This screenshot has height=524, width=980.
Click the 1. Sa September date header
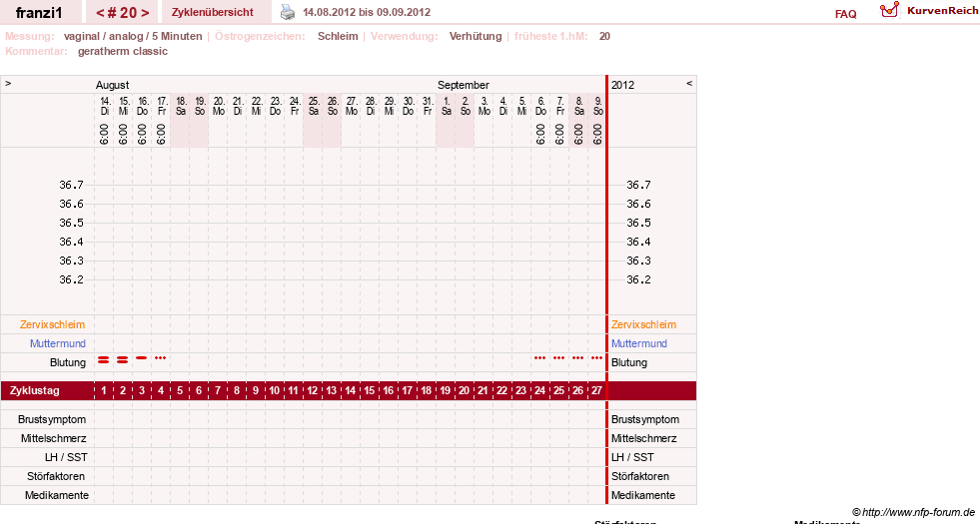(447, 106)
